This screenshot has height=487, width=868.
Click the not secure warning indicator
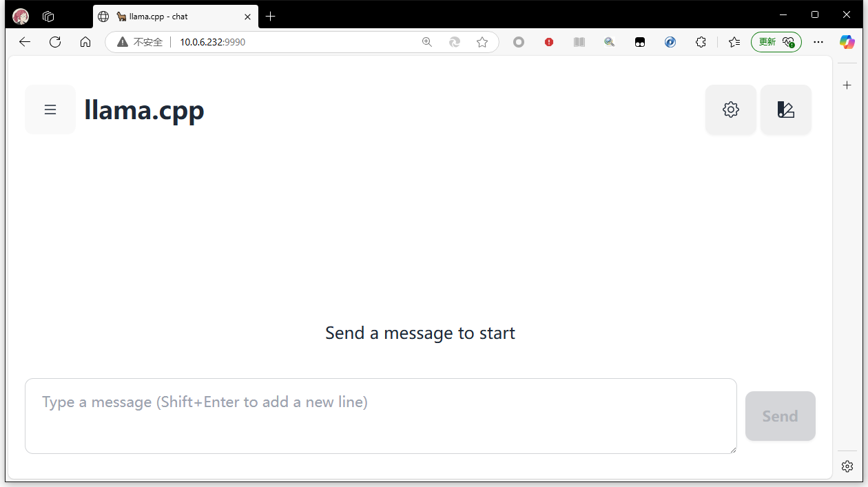[x=141, y=42]
